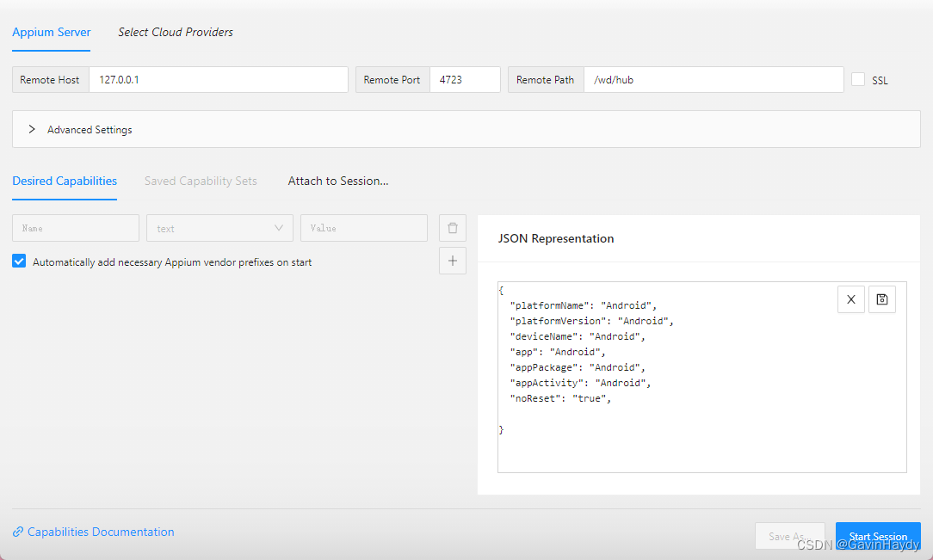The image size is (933, 560).
Task: Expand Advanced Settings chevron
Action: point(32,129)
